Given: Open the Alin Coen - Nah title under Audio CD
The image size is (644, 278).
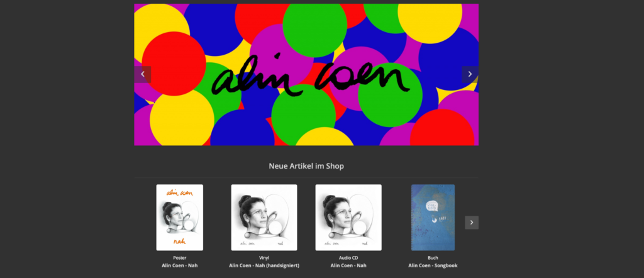Looking at the screenshot, I should (x=348, y=265).
